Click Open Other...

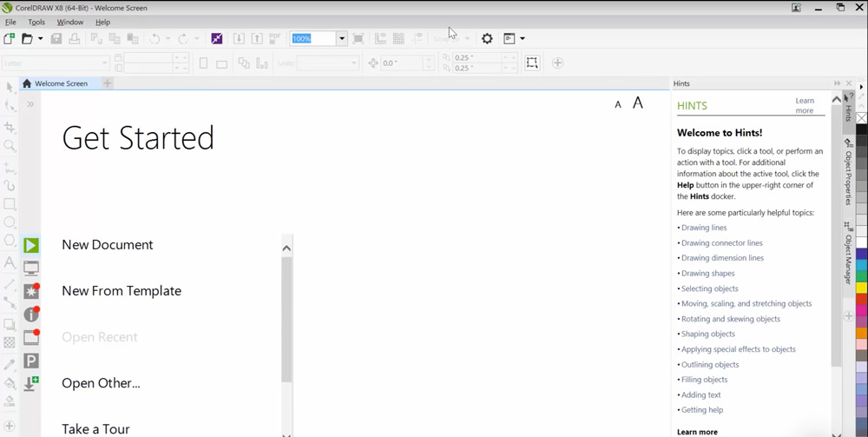point(101,383)
